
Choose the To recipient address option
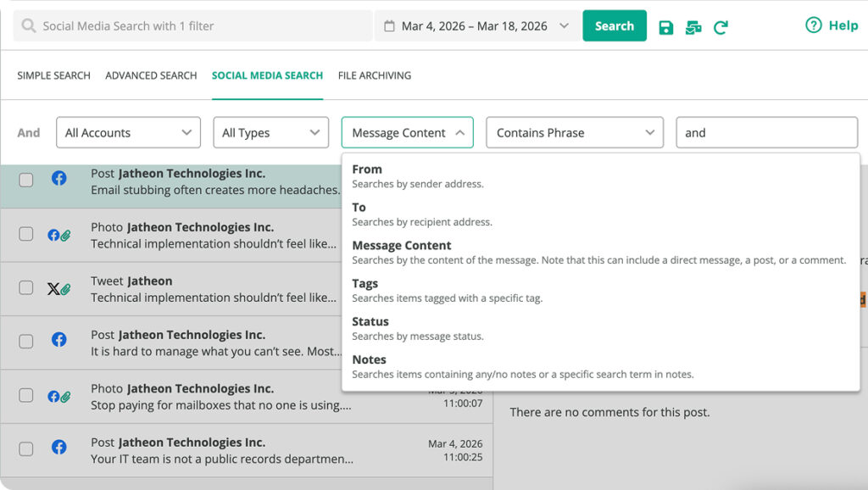click(x=601, y=214)
